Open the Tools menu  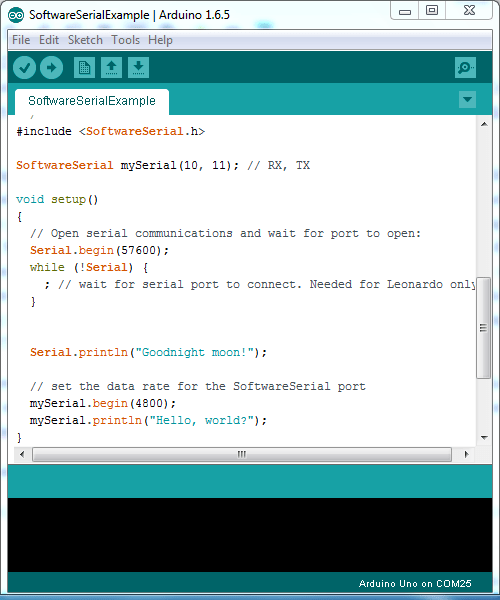coord(125,40)
